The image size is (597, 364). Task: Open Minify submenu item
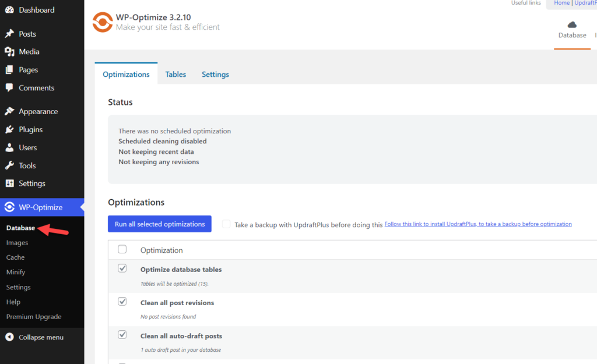[x=16, y=273]
